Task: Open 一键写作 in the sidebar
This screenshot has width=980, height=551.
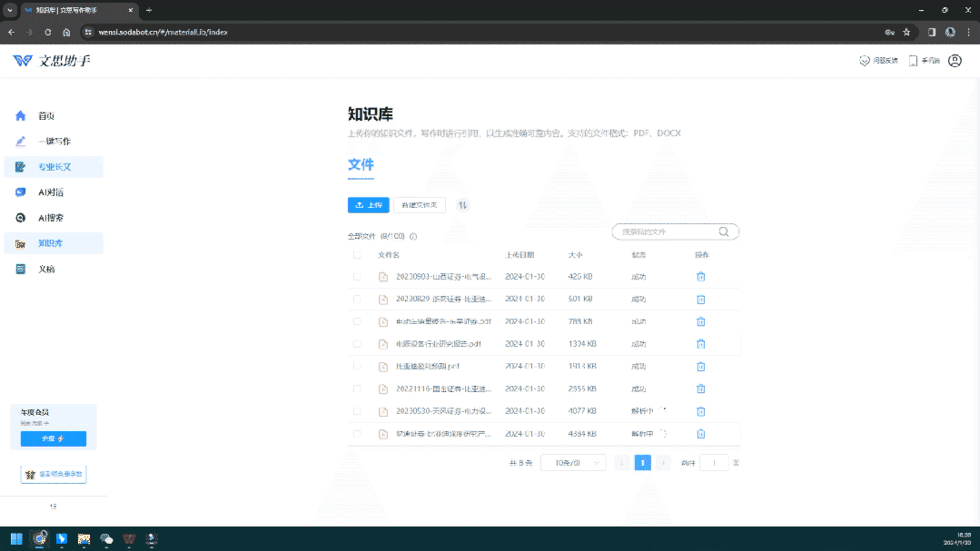Action: 54,142
